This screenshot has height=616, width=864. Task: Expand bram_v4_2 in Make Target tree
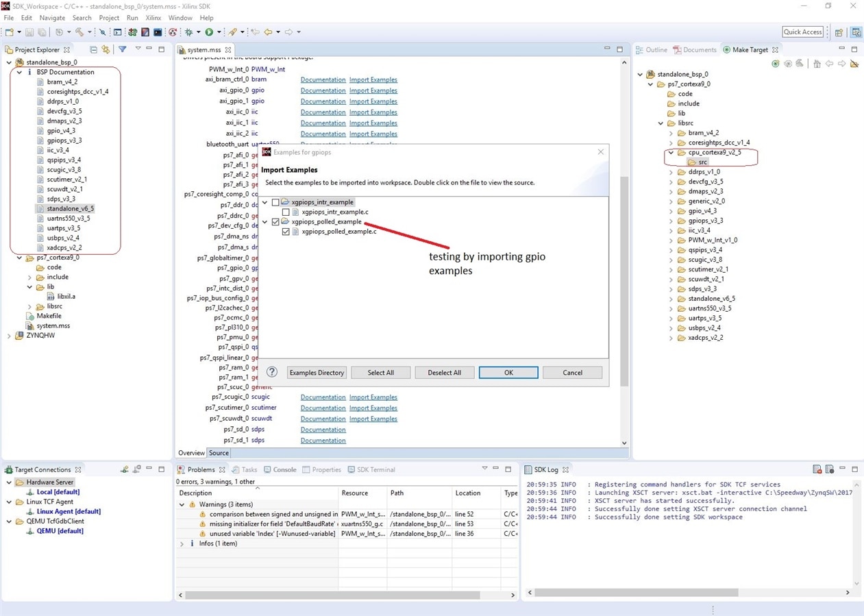point(671,133)
